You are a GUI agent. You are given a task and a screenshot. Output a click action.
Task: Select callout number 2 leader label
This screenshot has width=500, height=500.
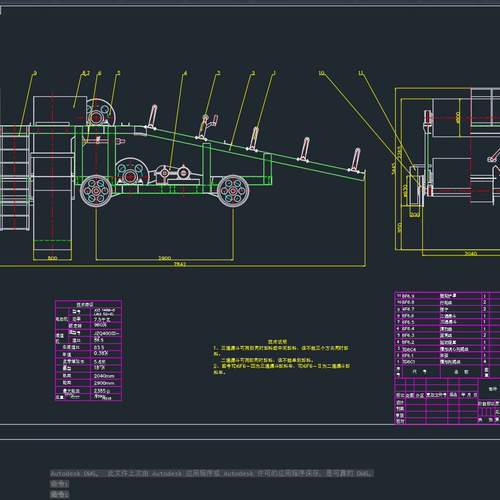coord(253,73)
